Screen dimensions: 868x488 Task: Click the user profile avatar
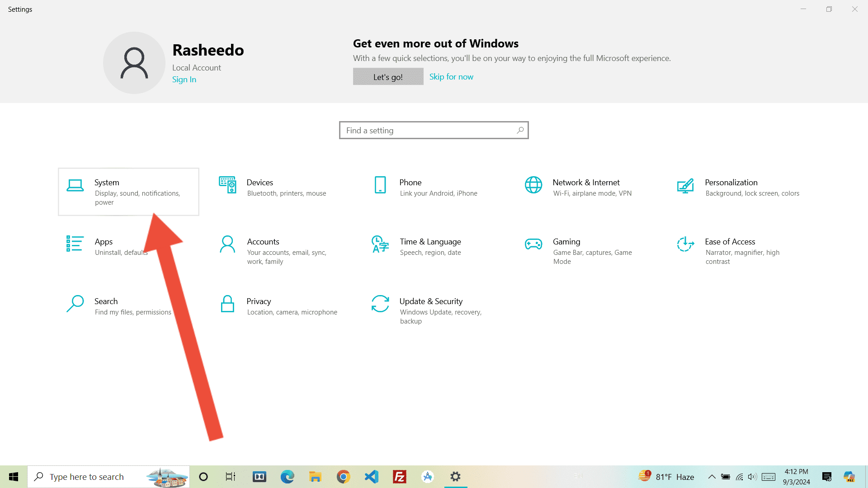[x=134, y=63]
